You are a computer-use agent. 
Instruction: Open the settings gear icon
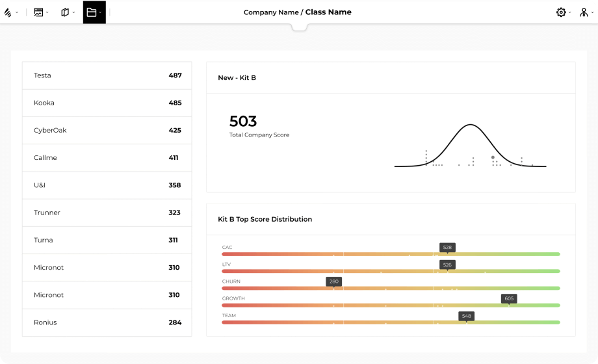[560, 12]
